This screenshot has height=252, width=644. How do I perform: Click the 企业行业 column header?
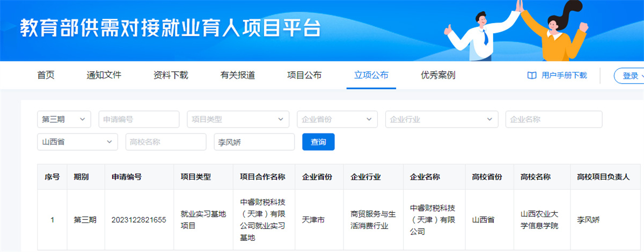tap(373, 177)
